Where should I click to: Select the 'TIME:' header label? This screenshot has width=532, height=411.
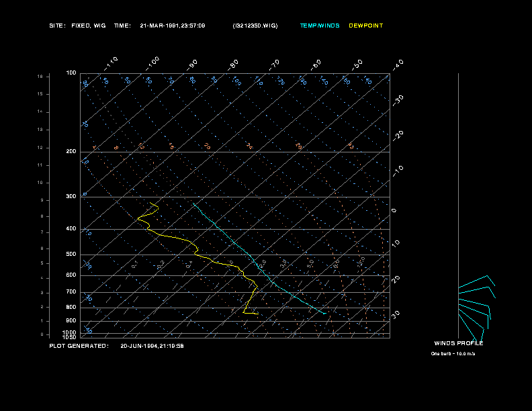(122, 26)
